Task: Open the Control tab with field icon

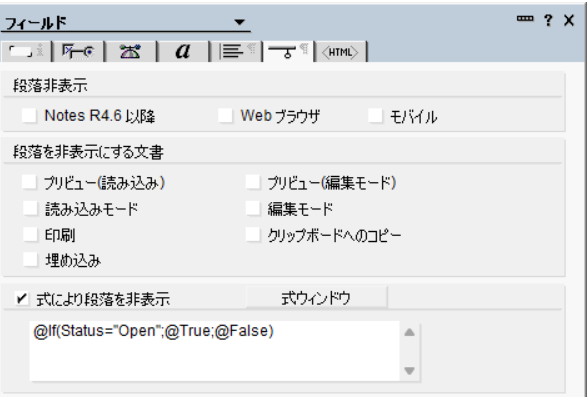Action: tap(78, 51)
